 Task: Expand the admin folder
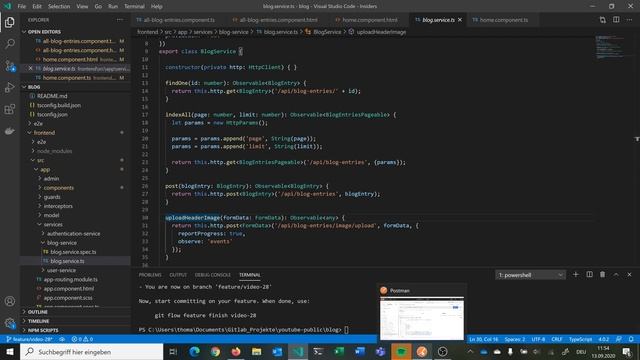coord(51,178)
